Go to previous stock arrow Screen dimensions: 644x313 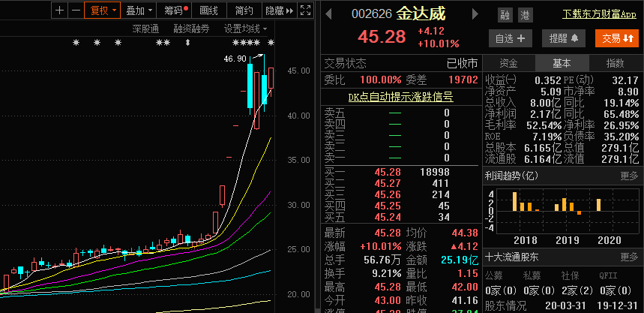pyautogui.click(x=328, y=14)
